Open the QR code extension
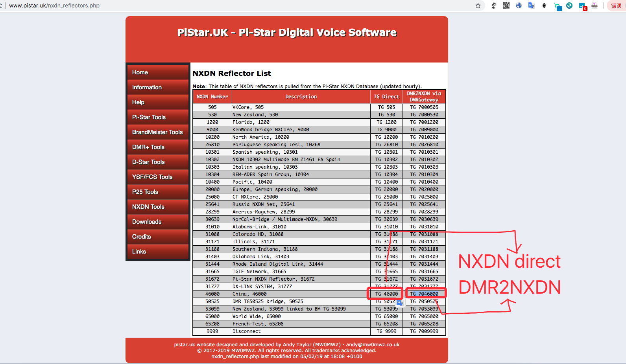Screen dimensions: 626x364 click(506, 6)
